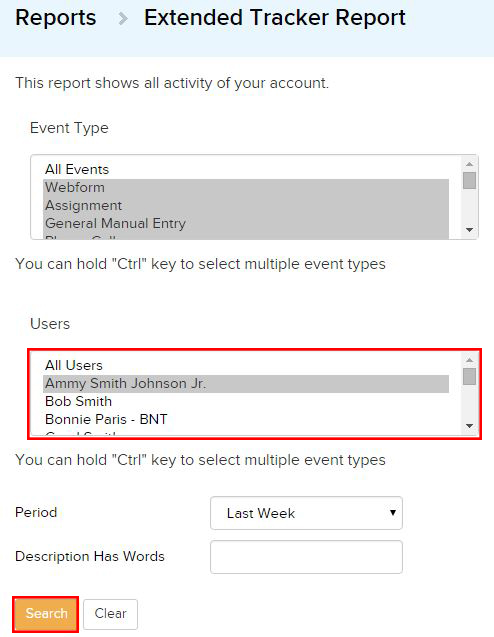
Task: Select General Manual Entry event type
Action: point(246,223)
